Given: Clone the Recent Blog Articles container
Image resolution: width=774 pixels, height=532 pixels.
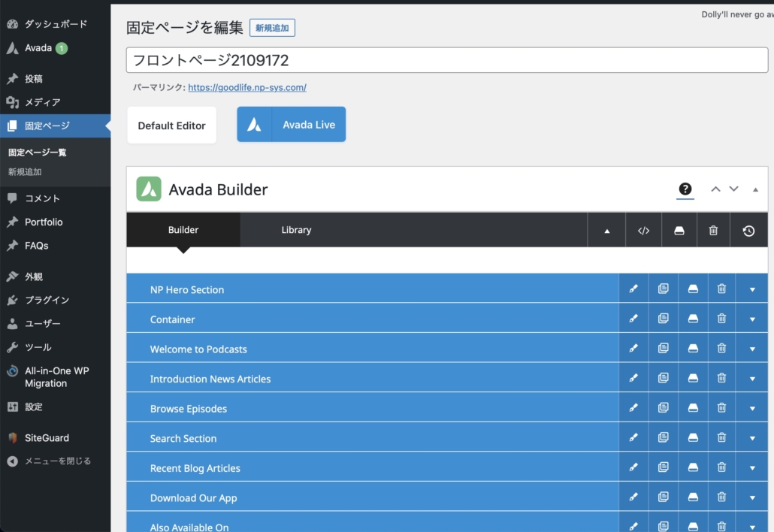Looking at the screenshot, I should click(x=663, y=467).
